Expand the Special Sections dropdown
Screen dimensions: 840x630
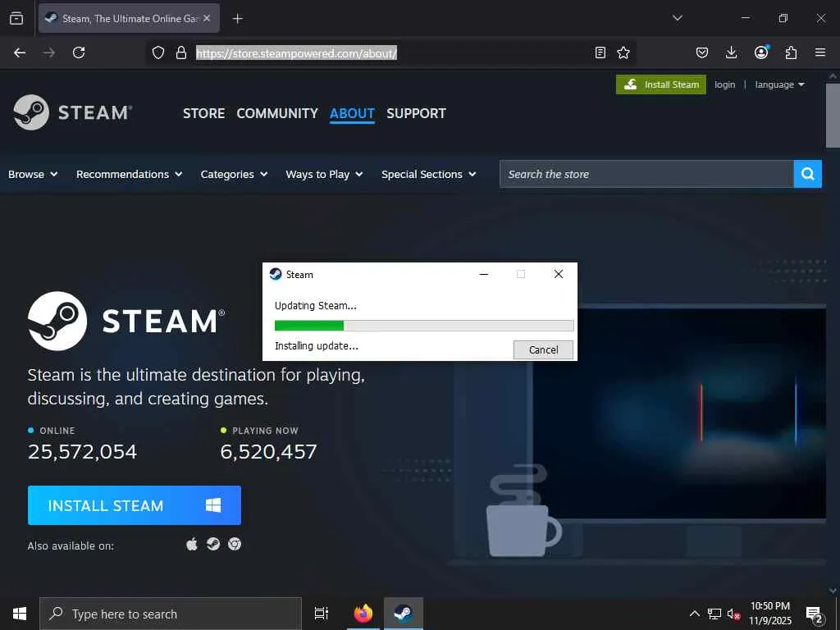(428, 174)
